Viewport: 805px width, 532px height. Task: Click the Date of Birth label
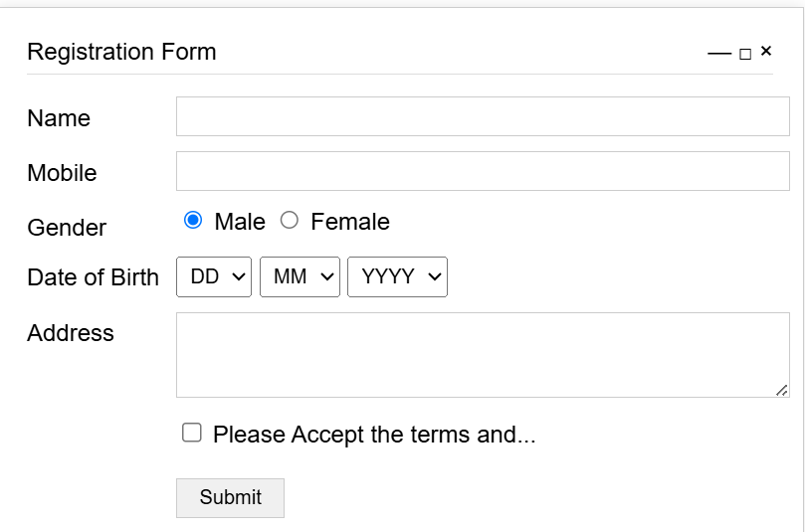93,277
